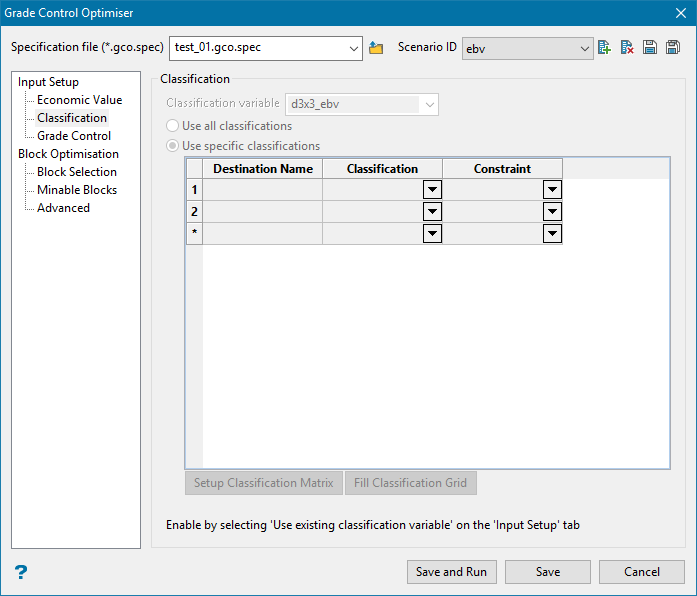Choose 'Use specific classifications' option
Viewport: 697px width, 596px height.
(173, 146)
